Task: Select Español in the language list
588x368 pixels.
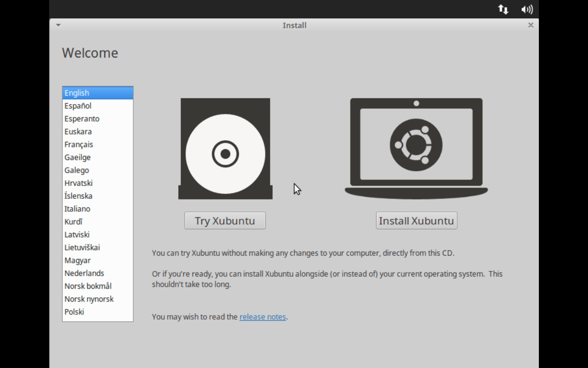Action: [x=98, y=106]
